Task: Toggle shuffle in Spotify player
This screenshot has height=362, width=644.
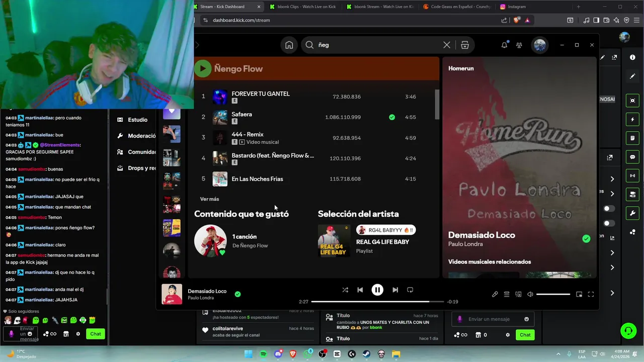Action: pos(345,290)
